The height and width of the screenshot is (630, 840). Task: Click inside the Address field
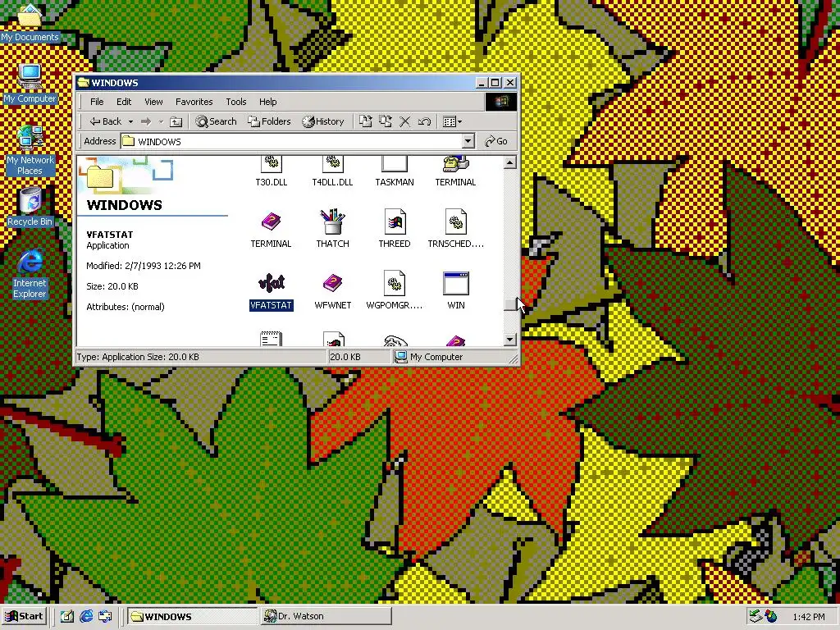pos(291,141)
